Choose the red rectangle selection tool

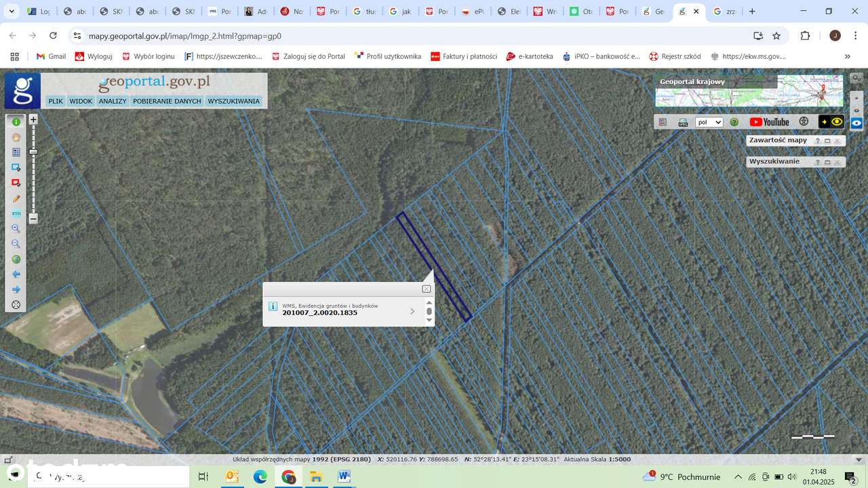(16, 183)
